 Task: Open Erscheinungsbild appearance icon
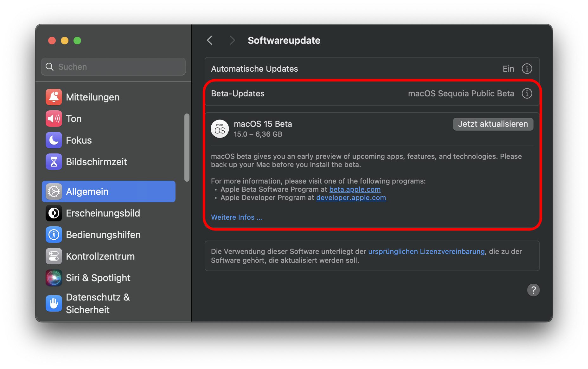pos(54,213)
